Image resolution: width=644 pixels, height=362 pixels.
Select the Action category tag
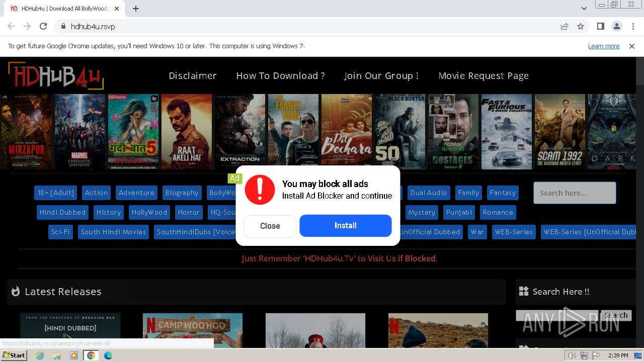[96, 193]
